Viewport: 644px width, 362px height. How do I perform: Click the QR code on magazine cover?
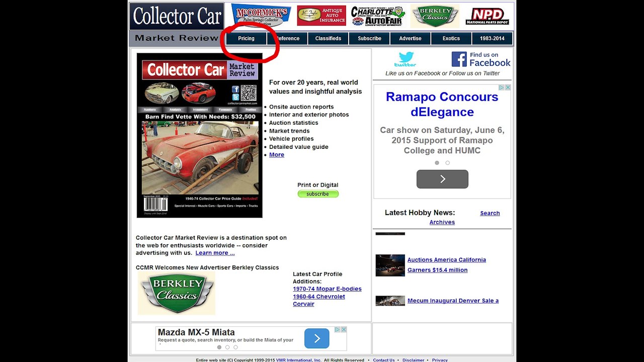coord(249,93)
